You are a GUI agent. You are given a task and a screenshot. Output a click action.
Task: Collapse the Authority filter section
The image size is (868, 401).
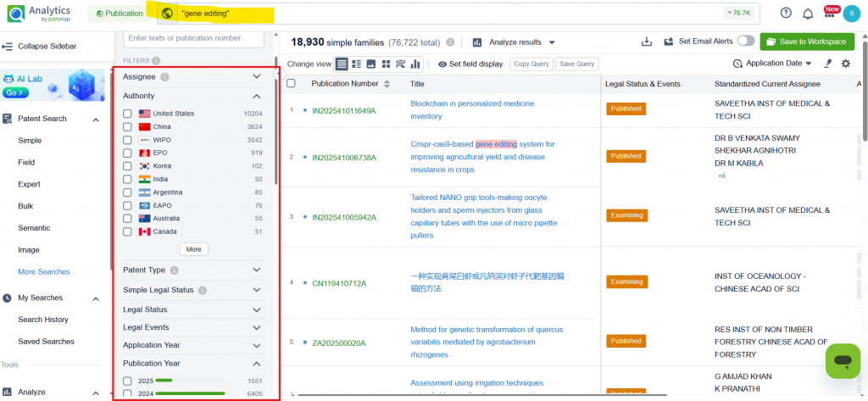coord(256,96)
